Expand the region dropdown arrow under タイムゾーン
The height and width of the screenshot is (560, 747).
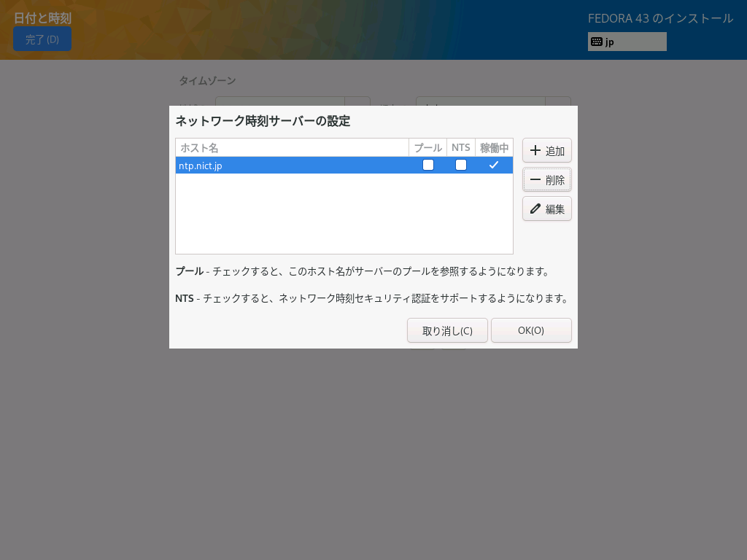click(x=357, y=101)
